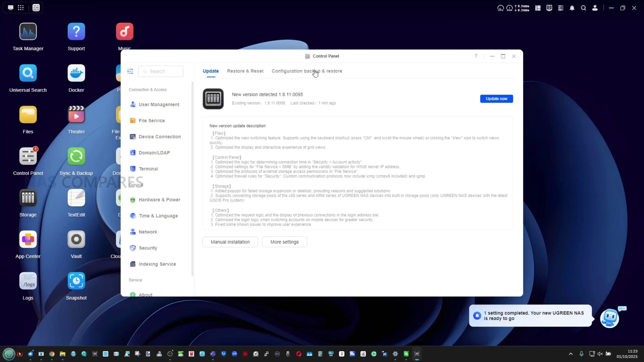Open the Snapshot app icon

coord(76,281)
